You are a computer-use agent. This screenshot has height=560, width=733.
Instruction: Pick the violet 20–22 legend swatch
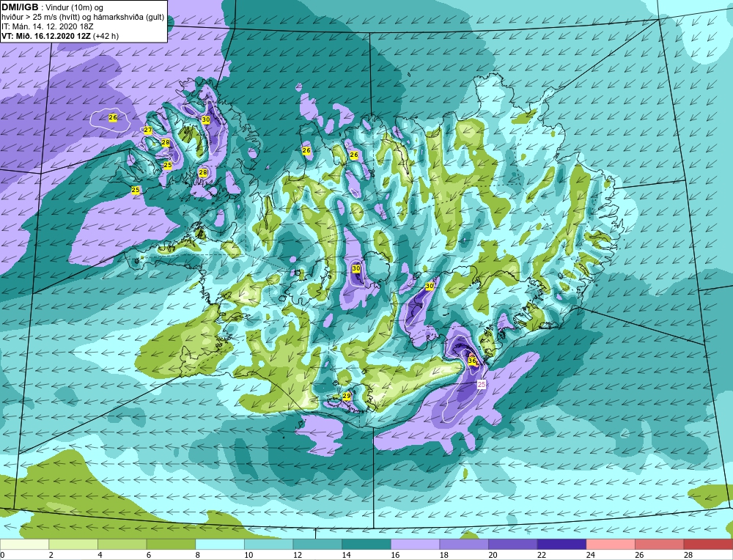[x=513, y=544]
